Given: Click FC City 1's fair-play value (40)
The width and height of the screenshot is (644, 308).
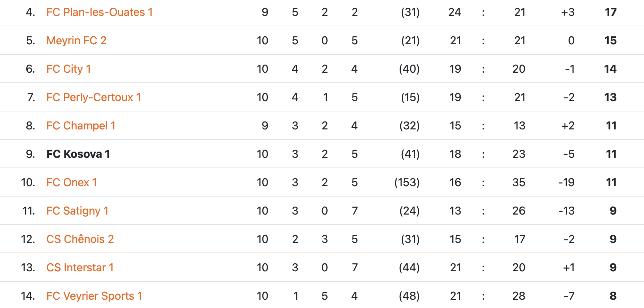Looking at the screenshot, I should pyautogui.click(x=409, y=69).
